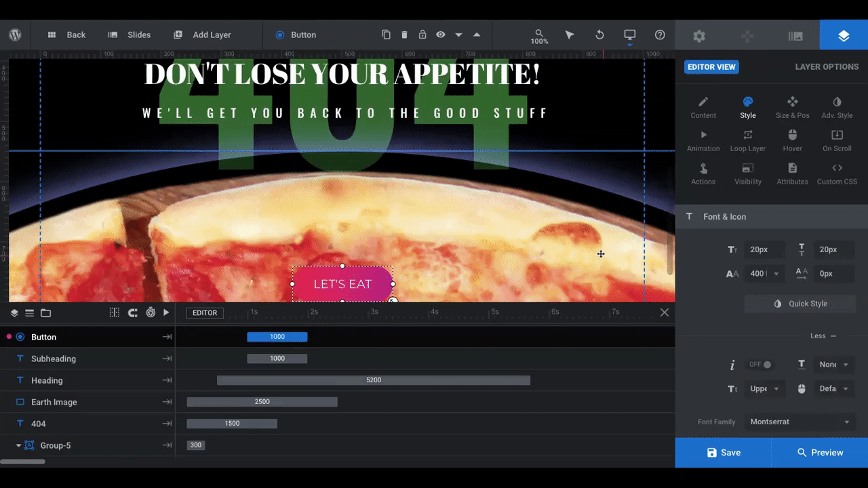Toggle timeline layers list icon
This screenshot has height=488, width=868.
[x=14, y=313]
